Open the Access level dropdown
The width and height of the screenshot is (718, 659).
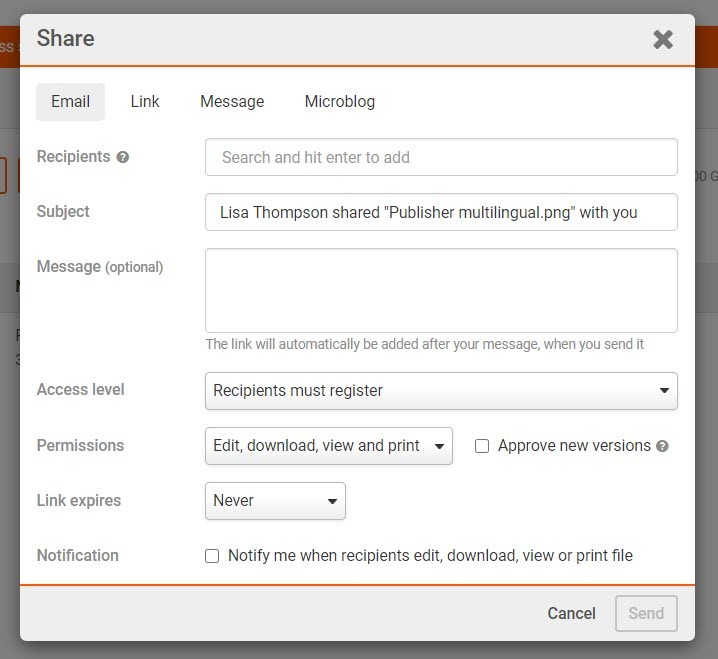pos(440,391)
